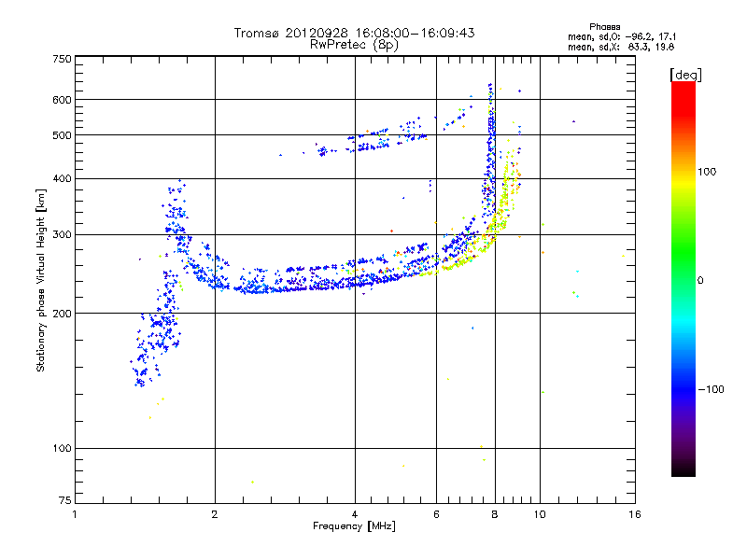Click the x-axis tick label '8'
This screenshot has height=560, width=747.
[x=495, y=514]
